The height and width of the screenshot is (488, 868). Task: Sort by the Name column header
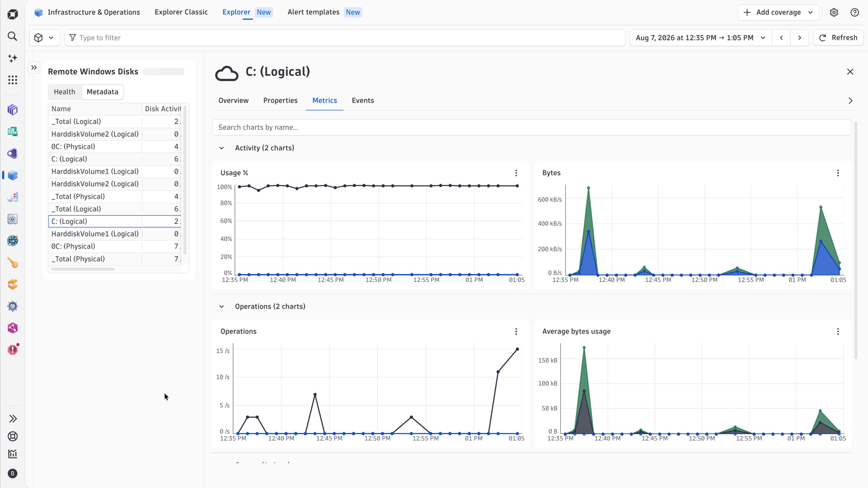click(95, 109)
